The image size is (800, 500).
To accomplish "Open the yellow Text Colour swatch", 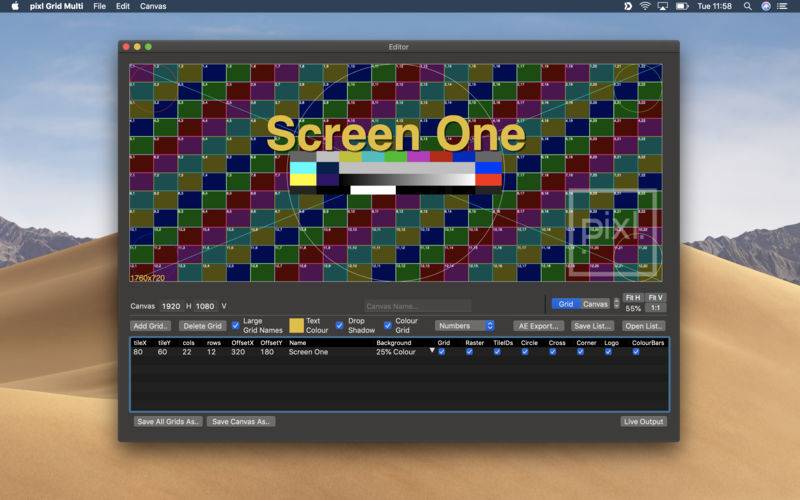I will (x=296, y=326).
